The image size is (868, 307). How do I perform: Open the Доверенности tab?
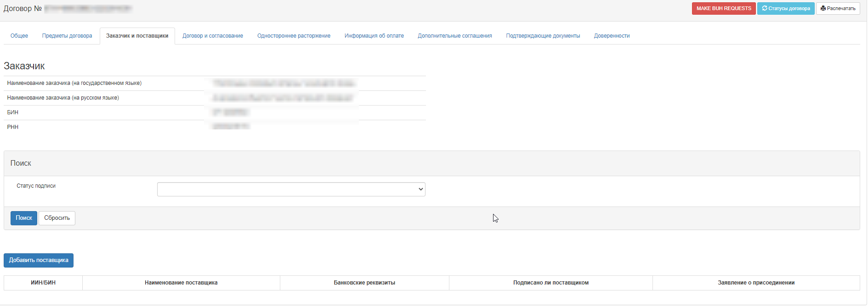612,36
